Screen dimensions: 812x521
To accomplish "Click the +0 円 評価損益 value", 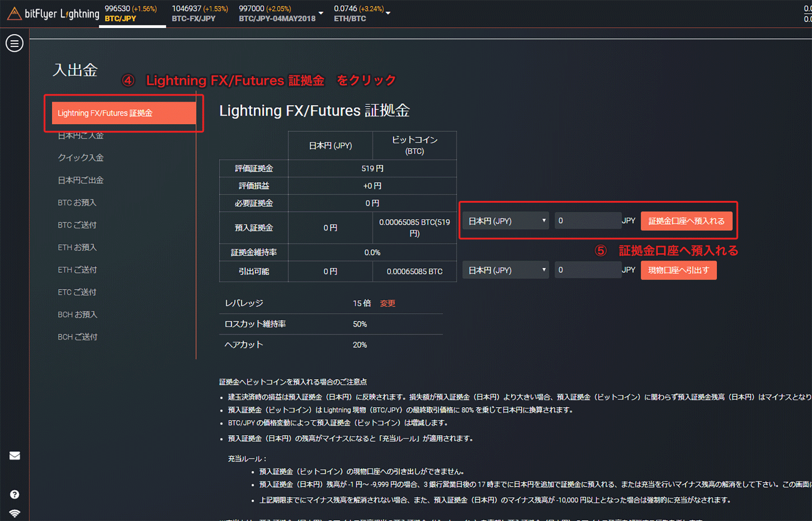I will click(372, 186).
